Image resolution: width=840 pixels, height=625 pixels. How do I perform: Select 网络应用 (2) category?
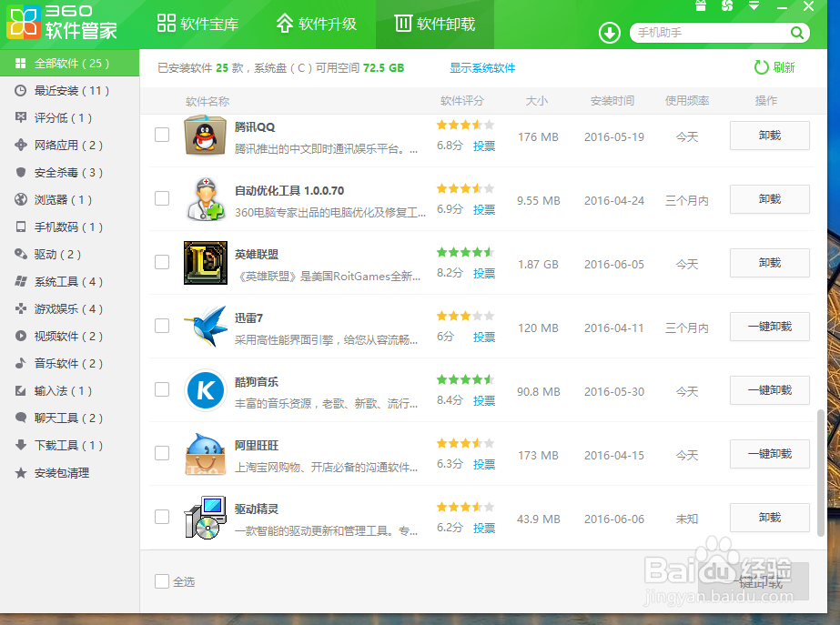[x=70, y=146]
